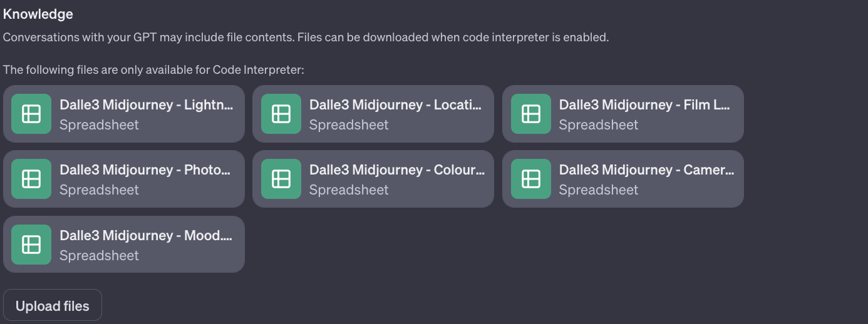Select the Dalle3 Midjourney - Camer... file name

pyautogui.click(x=647, y=170)
